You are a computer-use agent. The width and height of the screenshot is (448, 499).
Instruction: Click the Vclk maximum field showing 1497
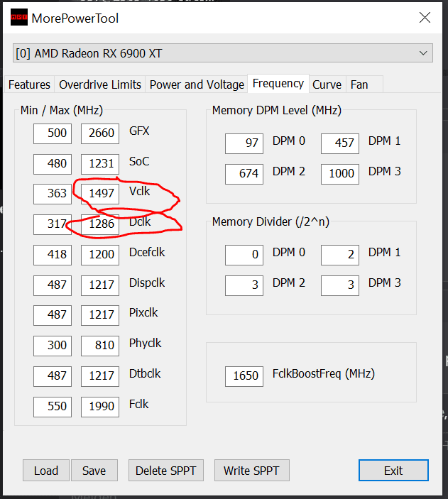pyautogui.click(x=100, y=194)
